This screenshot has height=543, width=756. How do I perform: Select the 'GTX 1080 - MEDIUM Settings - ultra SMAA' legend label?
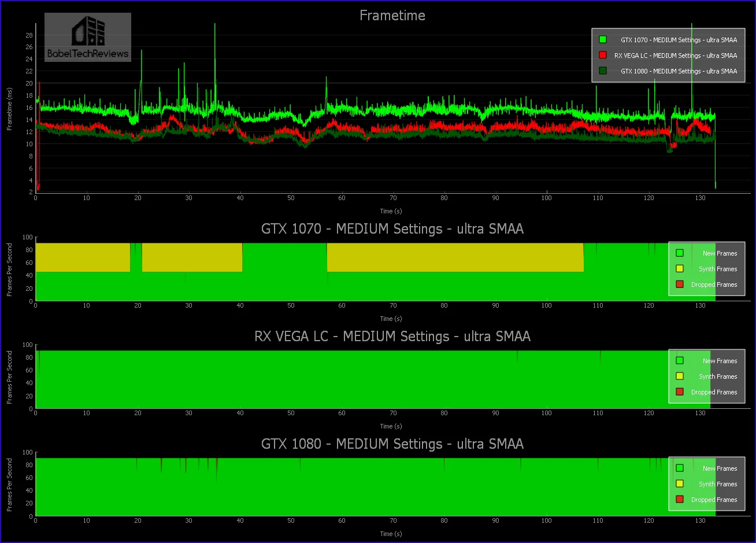pyautogui.click(x=679, y=71)
